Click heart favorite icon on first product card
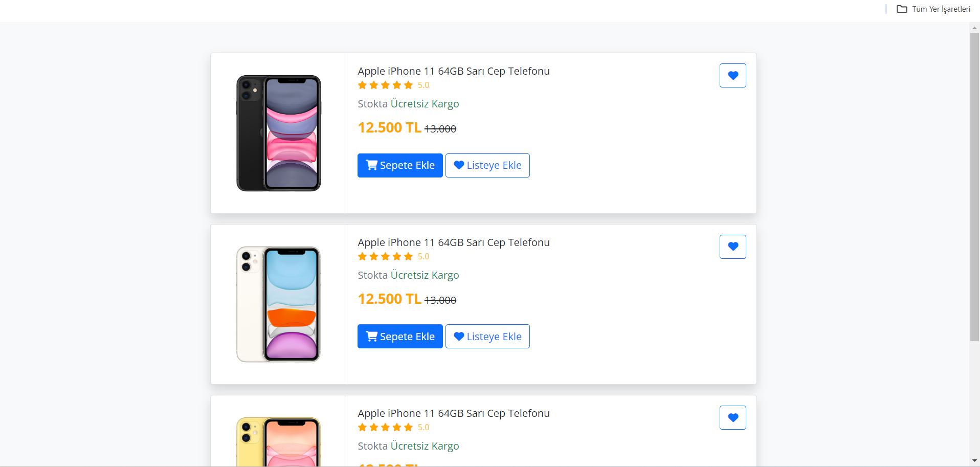 tap(732, 76)
